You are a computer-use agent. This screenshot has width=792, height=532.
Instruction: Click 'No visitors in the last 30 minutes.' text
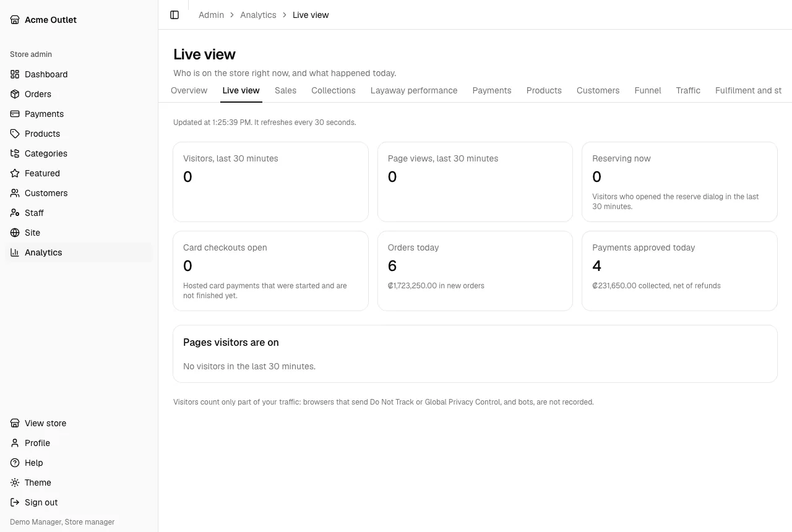249,366
